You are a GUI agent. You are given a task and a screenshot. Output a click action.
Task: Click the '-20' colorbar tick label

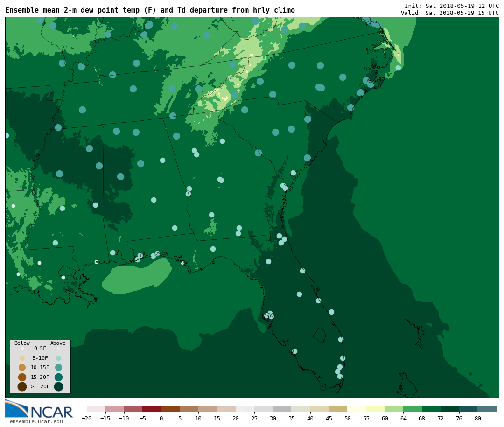[x=87, y=418]
